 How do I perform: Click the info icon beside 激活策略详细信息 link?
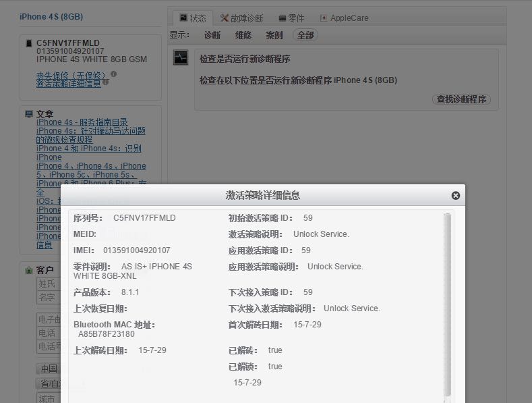(105, 82)
